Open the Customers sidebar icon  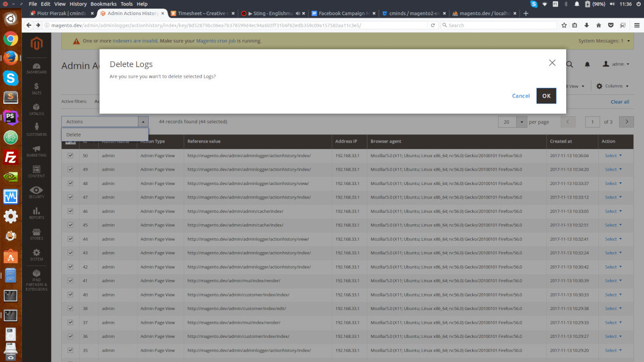pos(36,130)
